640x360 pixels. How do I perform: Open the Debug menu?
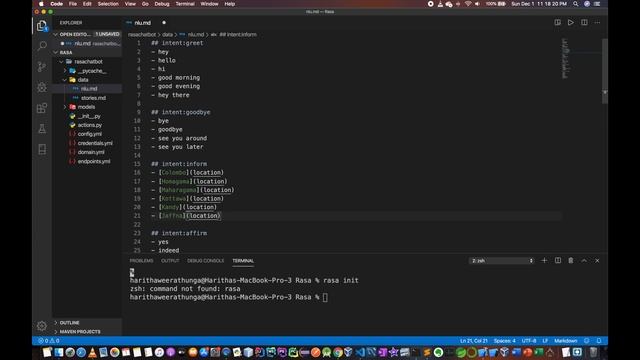click(162, 4)
